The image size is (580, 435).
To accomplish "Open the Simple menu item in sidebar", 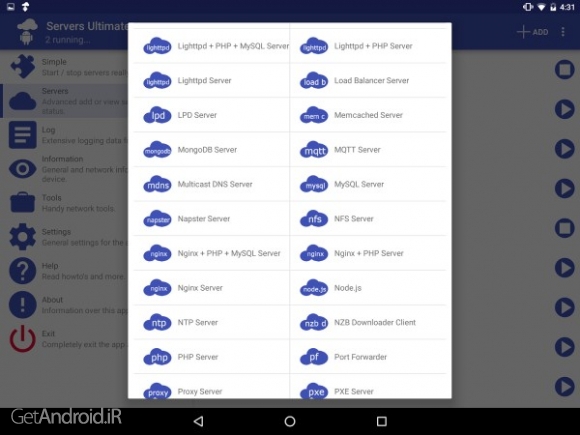I will pos(65,67).
